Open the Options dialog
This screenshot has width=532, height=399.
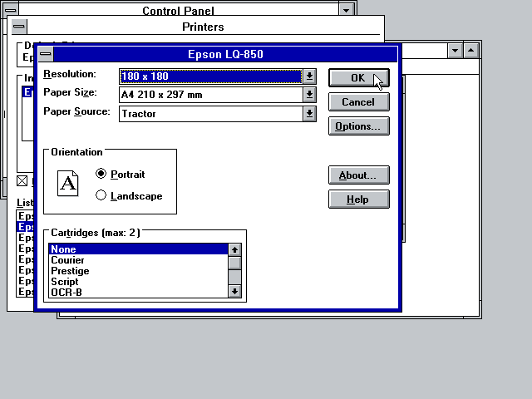pyautogui.click(x=358, y=126)
